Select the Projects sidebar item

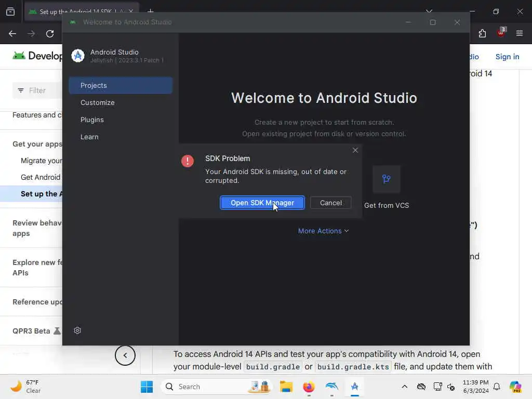click(121, 86)
